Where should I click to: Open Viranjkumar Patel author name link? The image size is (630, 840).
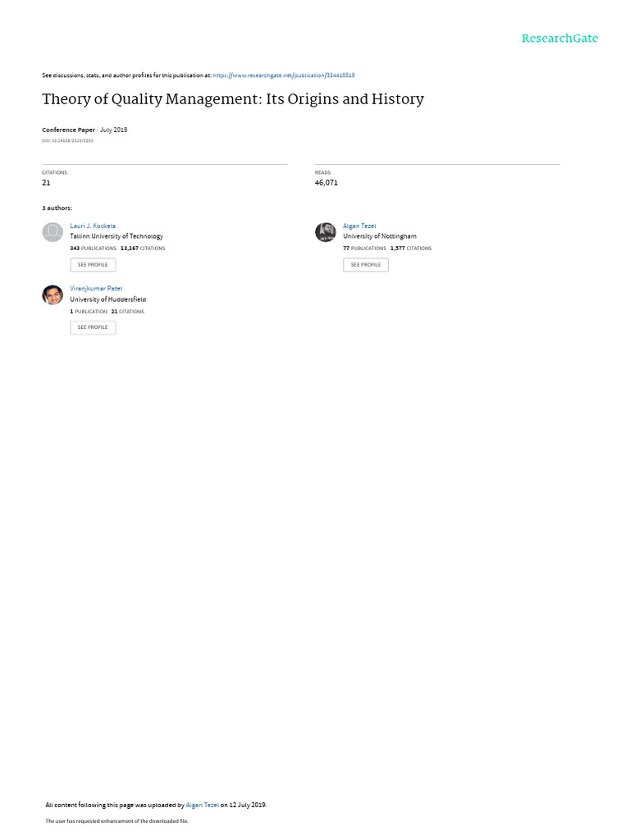(x=96, y=289)
